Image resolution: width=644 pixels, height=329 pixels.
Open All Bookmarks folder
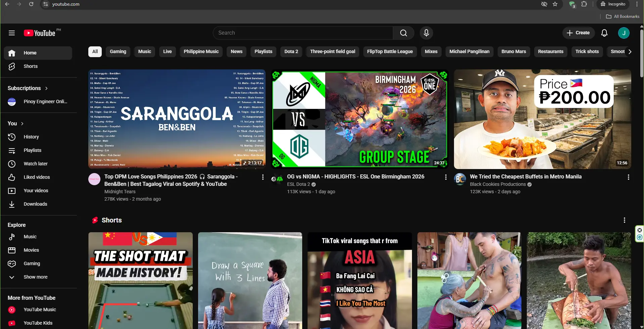tap(623, 16)
